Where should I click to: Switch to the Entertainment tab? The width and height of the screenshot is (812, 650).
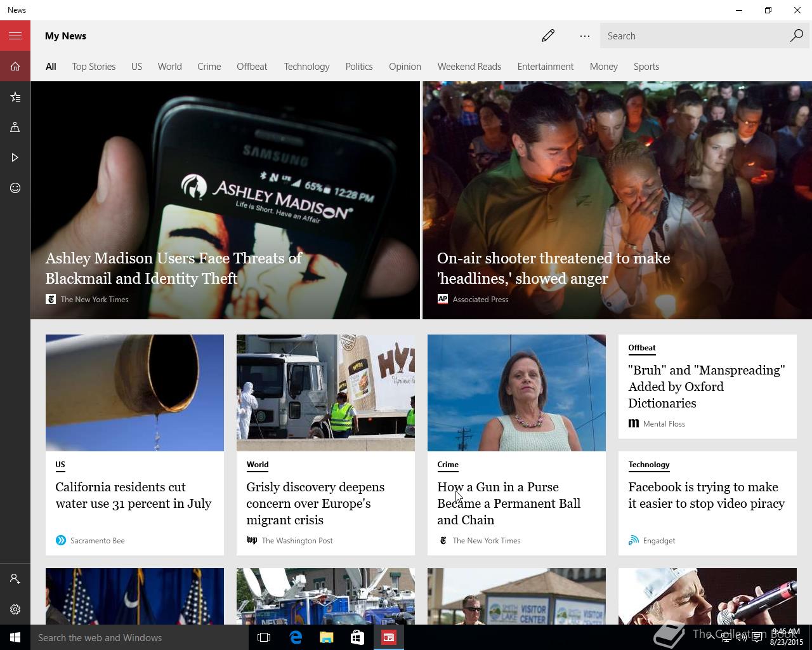tap(545, 66)
